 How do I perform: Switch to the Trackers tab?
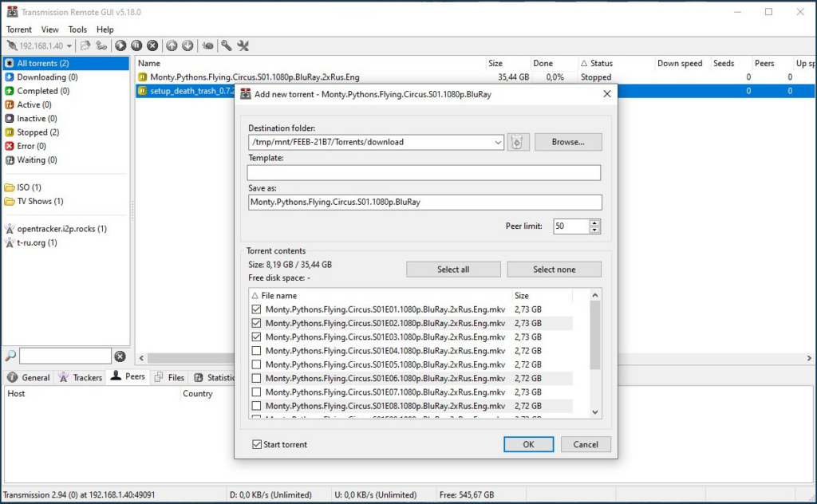click(x=81, y=377)
